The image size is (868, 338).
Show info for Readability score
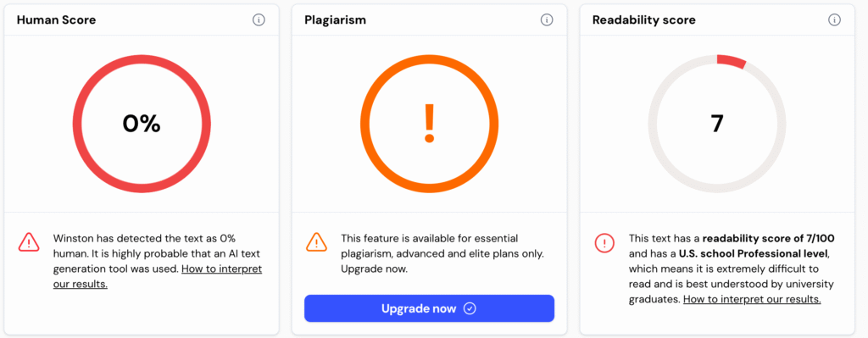[x=834, y=20]
